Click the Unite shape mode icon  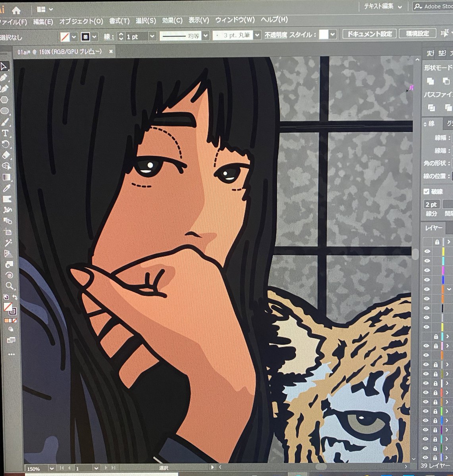430,81
